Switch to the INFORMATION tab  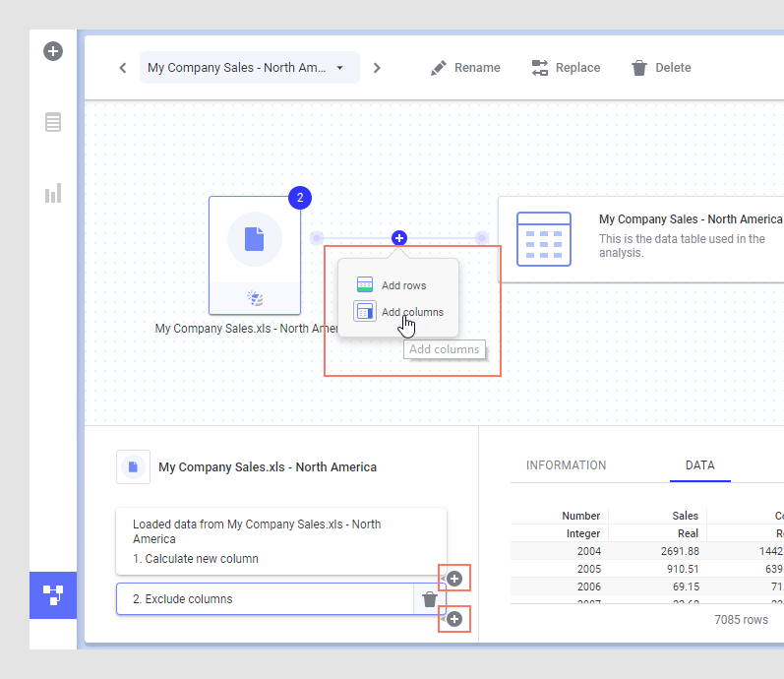566,465
